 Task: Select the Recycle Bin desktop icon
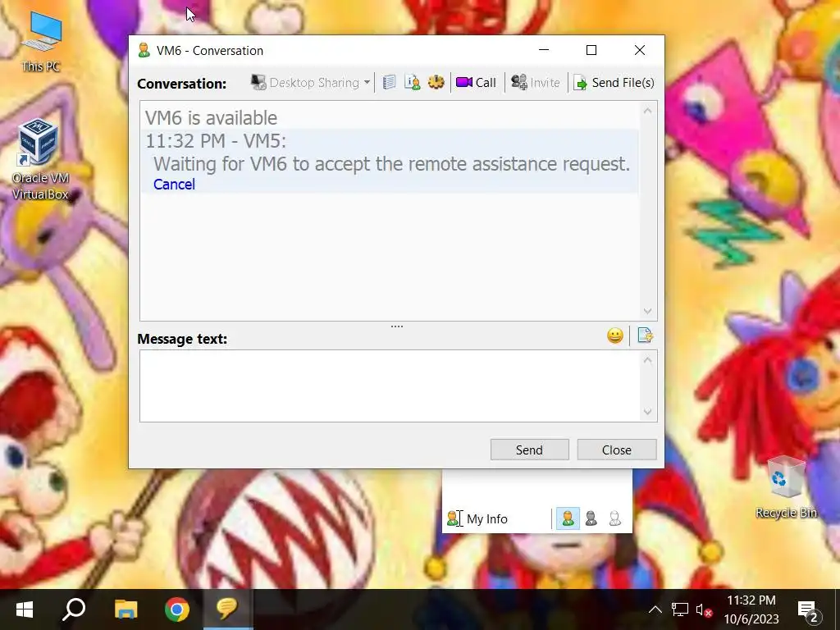pyautogui.click(x=786, y=488)
